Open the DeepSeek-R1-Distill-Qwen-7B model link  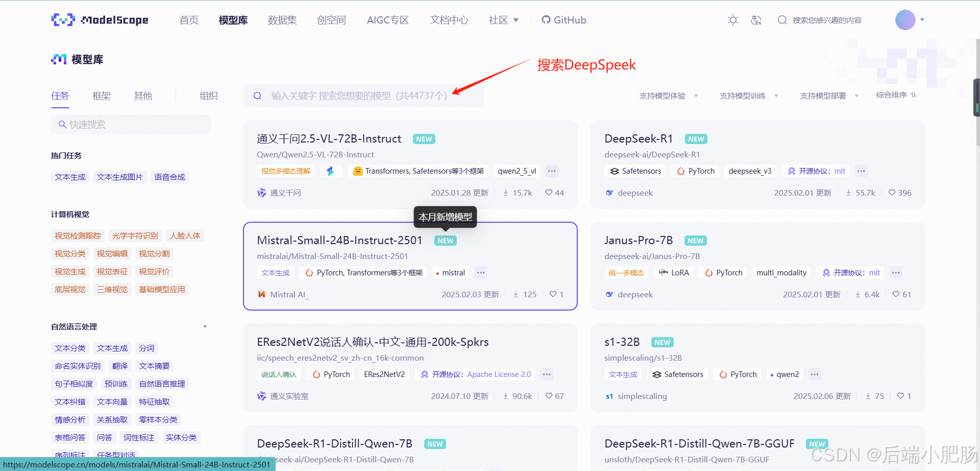coord(335,443)
